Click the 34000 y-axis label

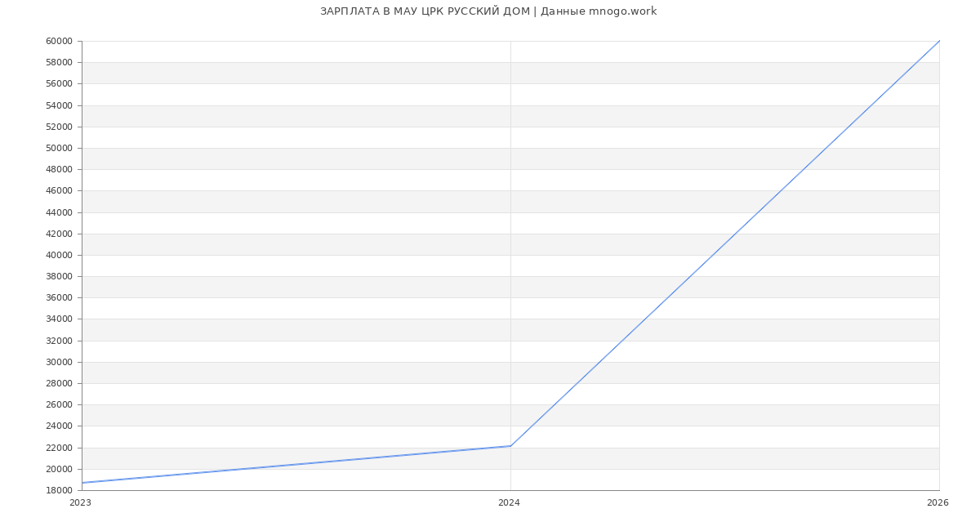pyautogui.click(x=59, y=319)
